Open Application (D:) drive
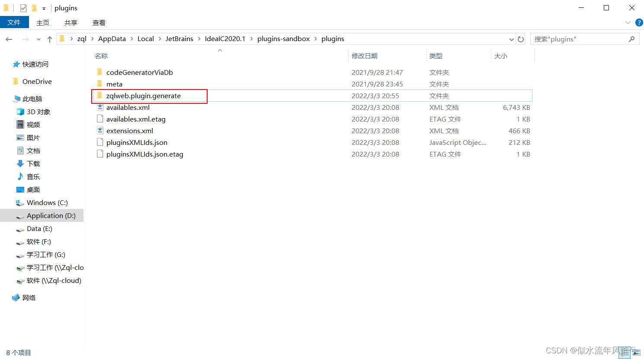 51,215
